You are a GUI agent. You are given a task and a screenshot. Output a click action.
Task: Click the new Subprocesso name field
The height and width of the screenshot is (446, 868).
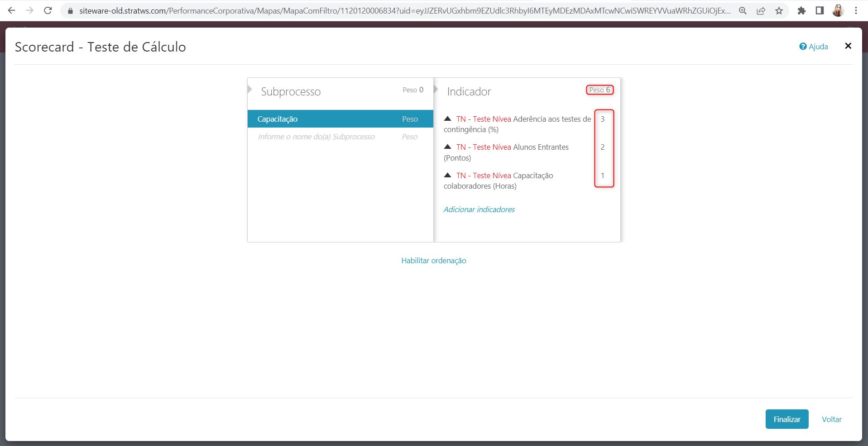(317, 137)
